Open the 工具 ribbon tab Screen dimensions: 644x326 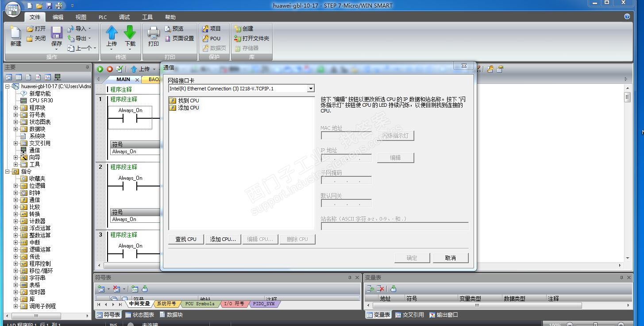(x=147, y=17)
